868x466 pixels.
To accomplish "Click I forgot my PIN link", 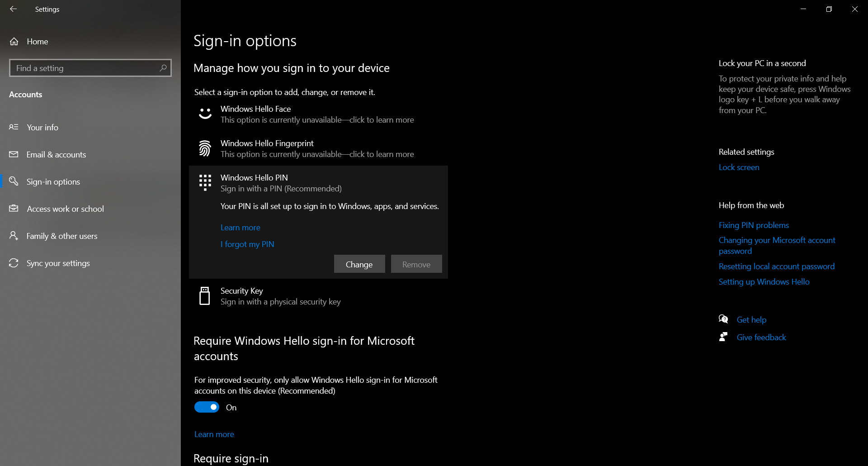I will tap(247, 244).
